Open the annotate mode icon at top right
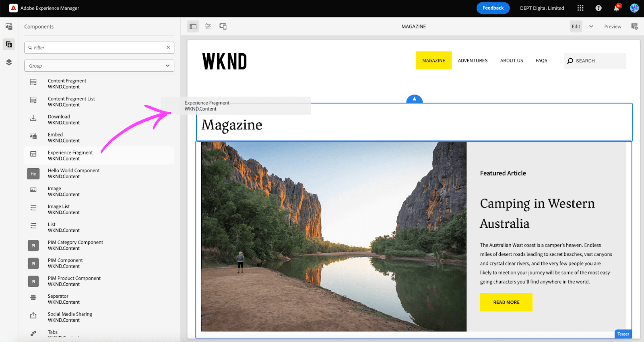 click(634, 27)
